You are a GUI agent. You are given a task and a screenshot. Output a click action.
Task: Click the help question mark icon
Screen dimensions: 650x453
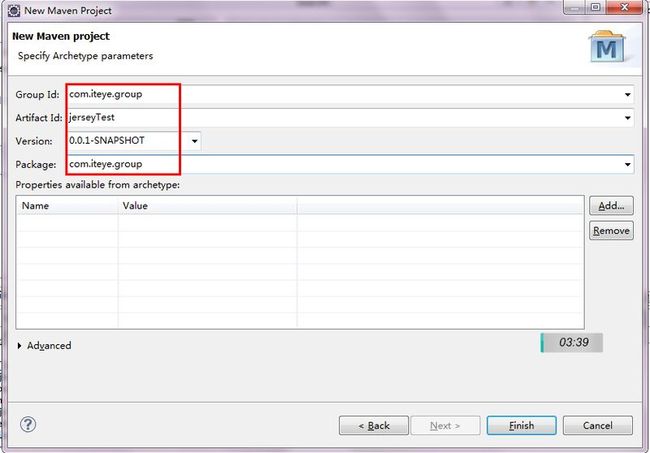click(x=28, y=424)
